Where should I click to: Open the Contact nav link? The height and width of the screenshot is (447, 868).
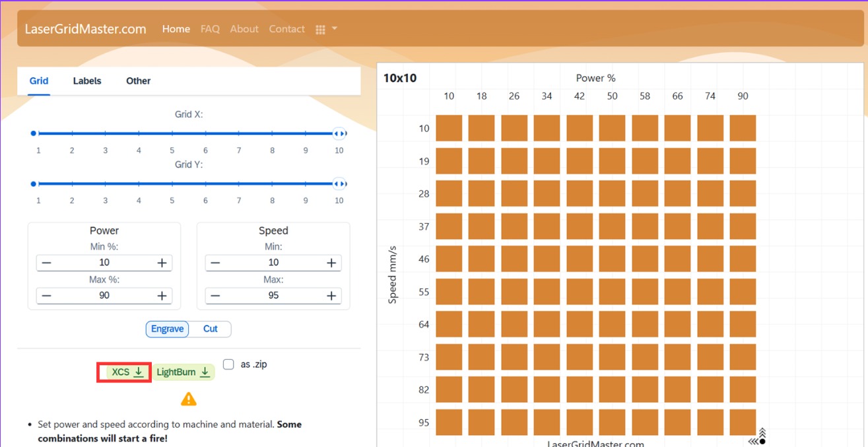286,29
